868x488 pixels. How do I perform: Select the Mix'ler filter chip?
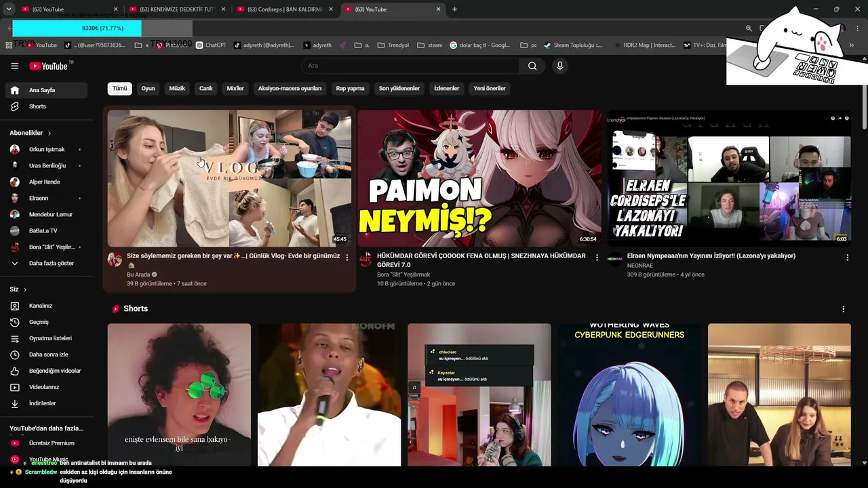point(235,89)
